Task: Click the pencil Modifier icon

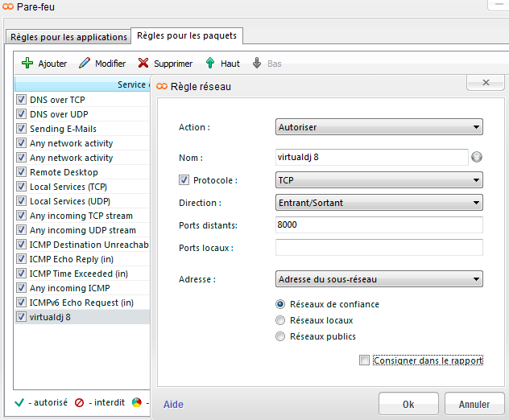Action: [x=84, y=63]
